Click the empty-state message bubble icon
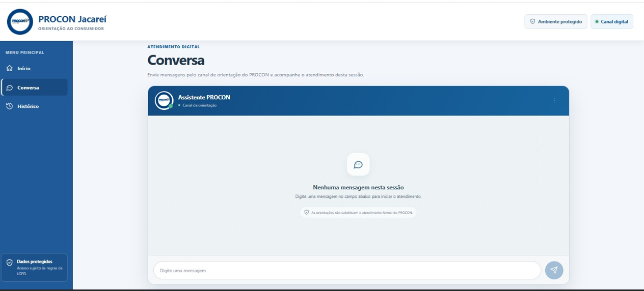Image resolution: width=644 pixels, height=291 pixels. [358, 164]
